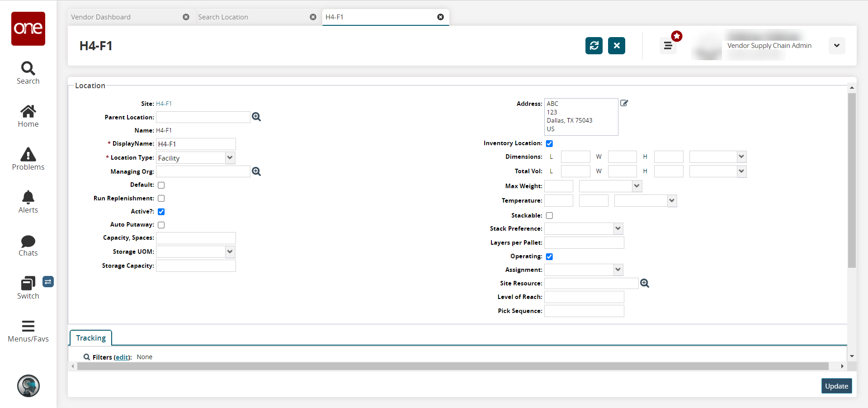Click the horizontal scrollbar thumb
868x408 pixels.
pyautogui.click(x=453, y=366)
